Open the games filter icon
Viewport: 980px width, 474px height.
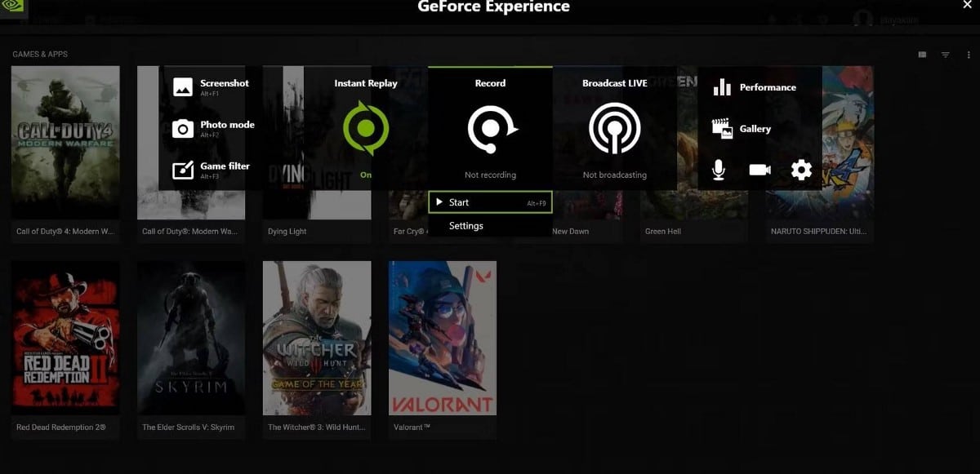click(945, 55)
